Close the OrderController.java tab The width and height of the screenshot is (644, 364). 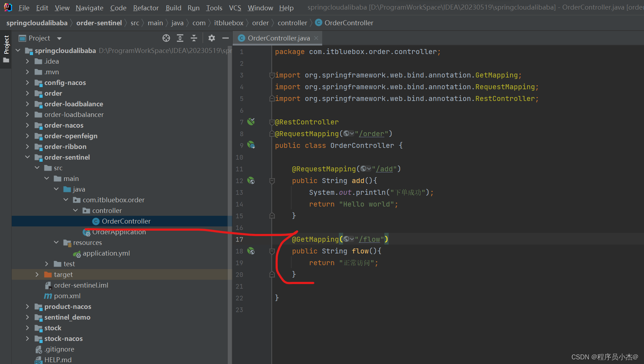(x=316, y=38)
